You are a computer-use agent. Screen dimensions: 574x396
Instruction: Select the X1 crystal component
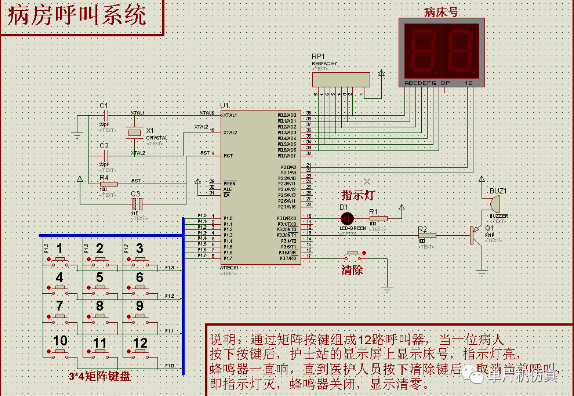tap(134, 134)
